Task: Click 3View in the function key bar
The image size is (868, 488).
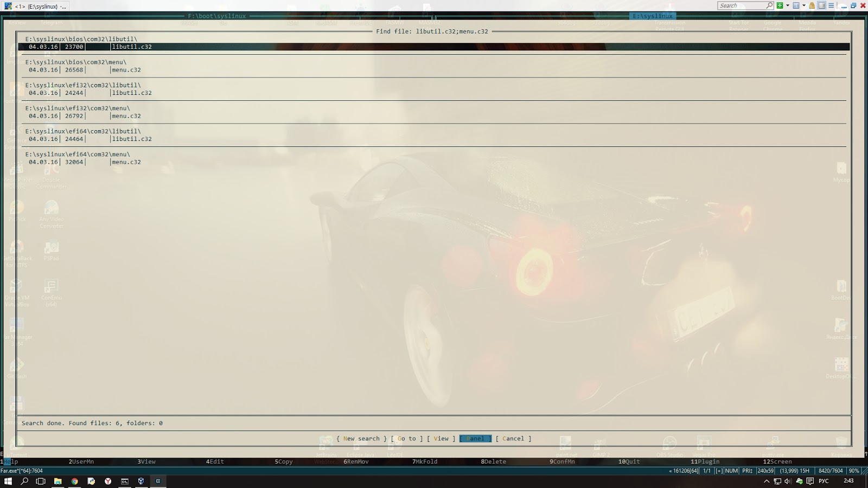Action: pos(146,462)
